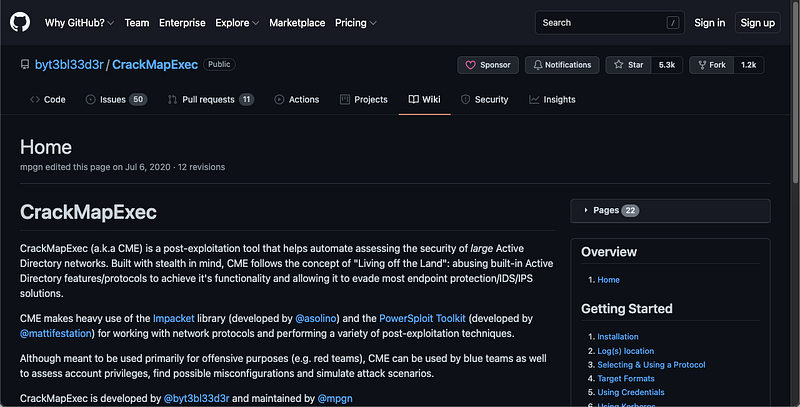Image resolution: width=800 pixels, height=407 pixels.
Task: Open the @asolino profile link
Action: 316,318
